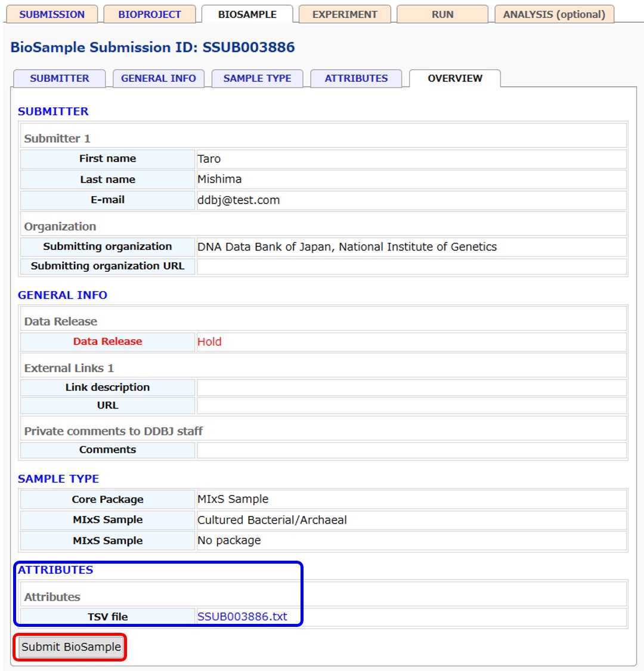The width and height of the screenshot is (644, 671).
Task: Open the ATTRIBUTES sub-tab
Action: coord(356,78)
